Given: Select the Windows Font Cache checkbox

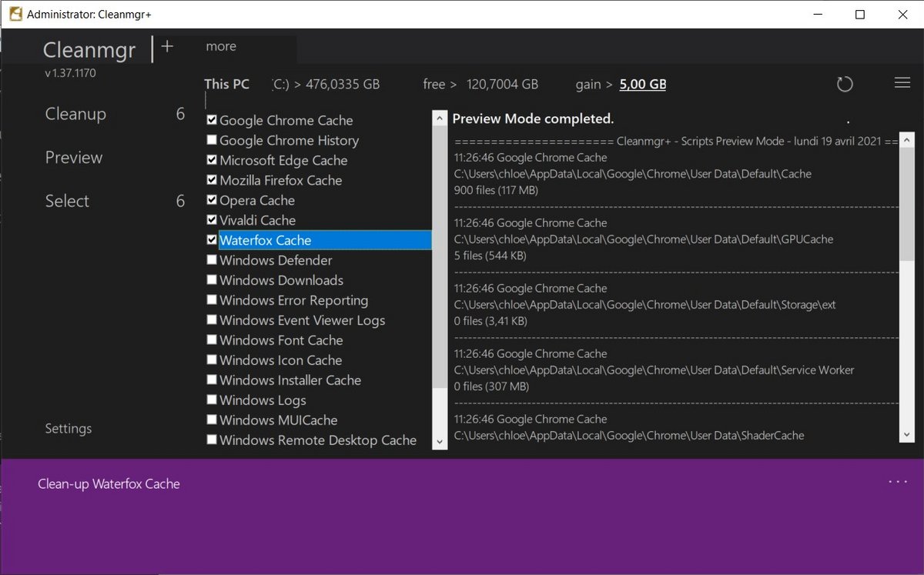Looking at the screenshot, I should (x=212, y=340).
